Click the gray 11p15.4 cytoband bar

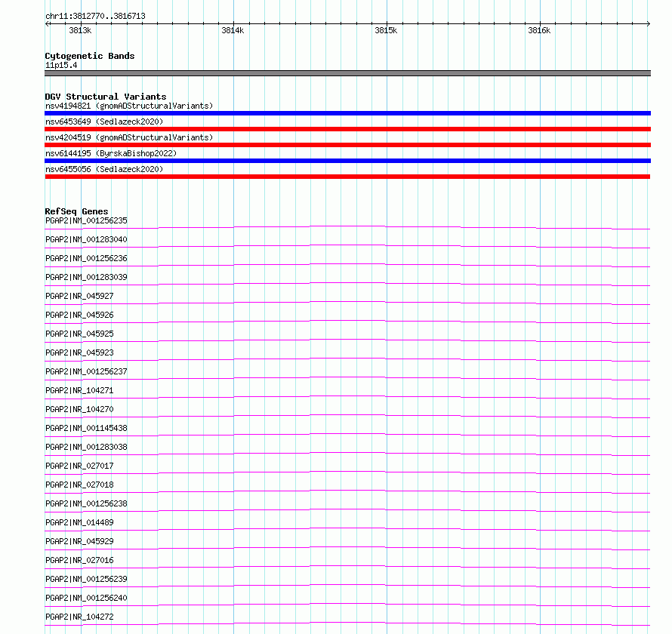pos(347,73)
